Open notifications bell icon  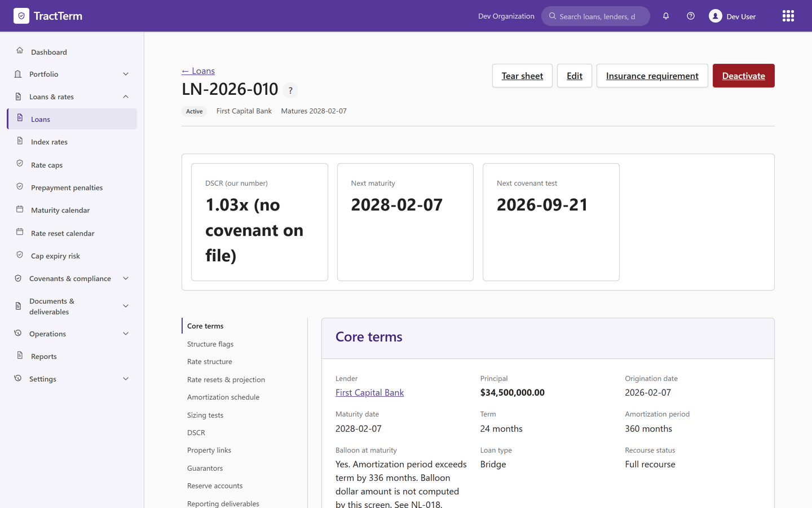point(666,16)
